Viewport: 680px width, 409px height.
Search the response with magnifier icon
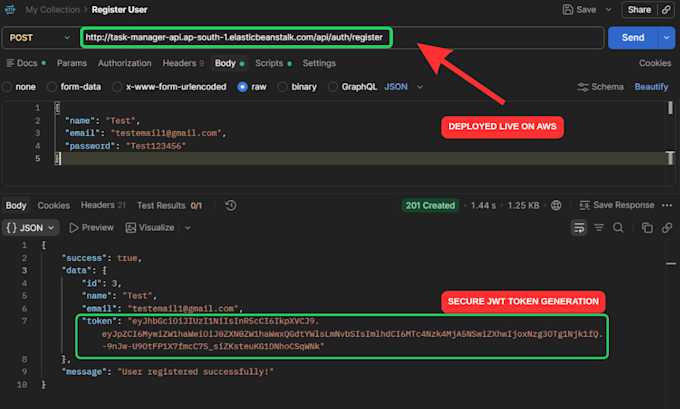tap(618, 228)
